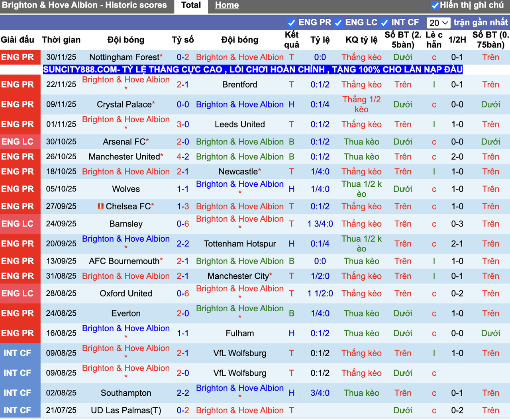Open Fulham team link
The height and width of the screenshot is (420, 510).
[239, 333]
